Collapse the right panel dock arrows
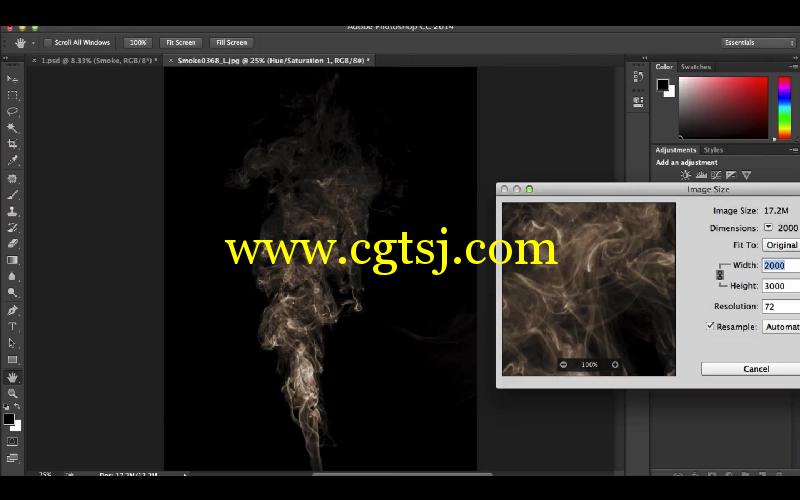 pos(796,58)
